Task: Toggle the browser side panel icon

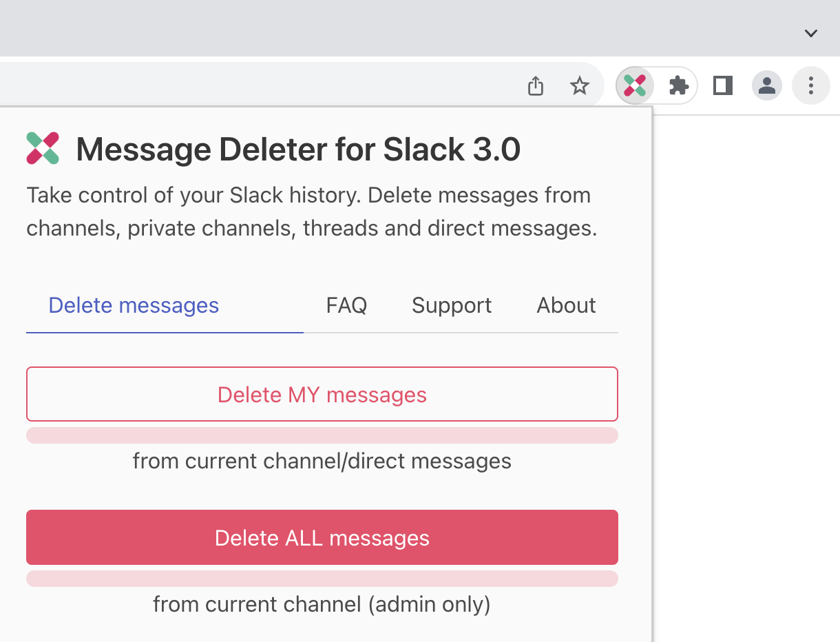Action: [x=722, y=86]
